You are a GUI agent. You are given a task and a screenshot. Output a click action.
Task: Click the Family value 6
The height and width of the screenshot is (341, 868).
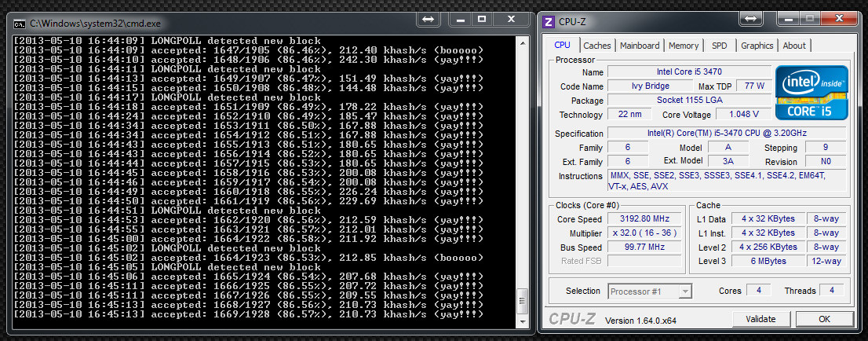click(628, 148)
